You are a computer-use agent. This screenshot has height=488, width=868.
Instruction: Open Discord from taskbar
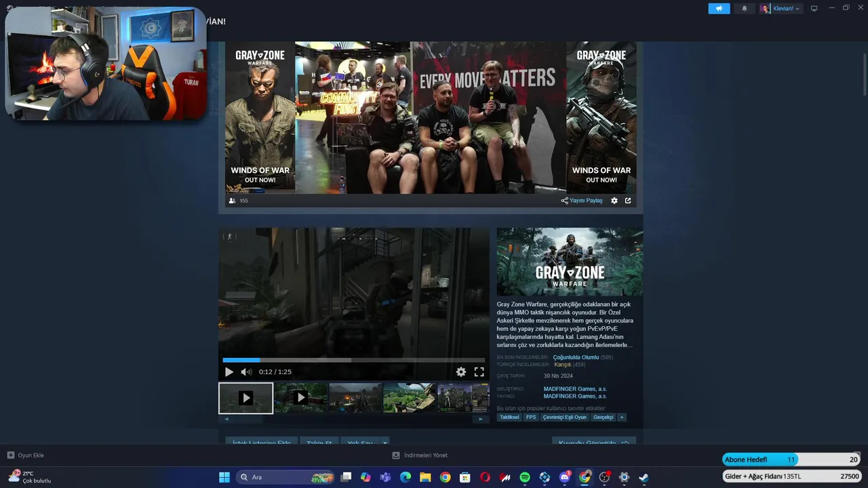pos(565,477)
